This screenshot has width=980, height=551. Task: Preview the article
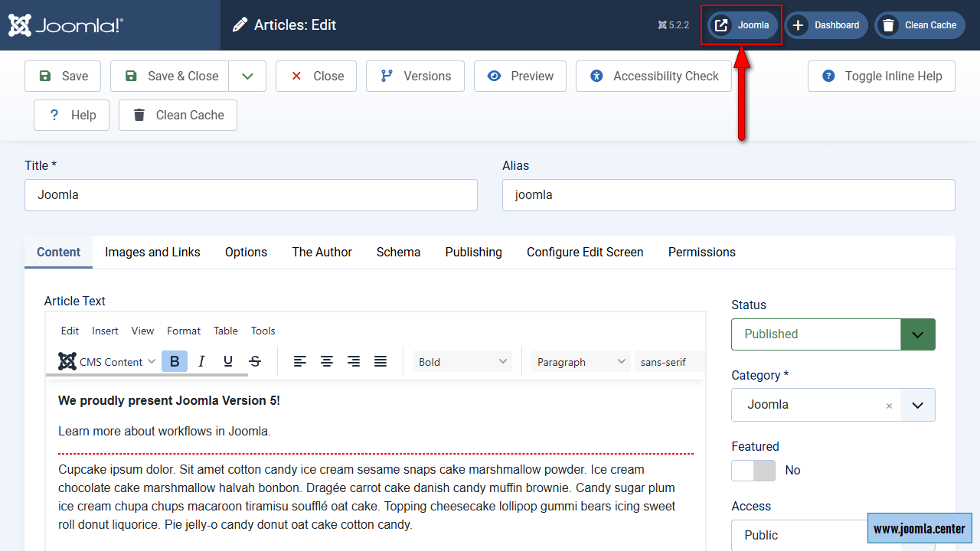pos(520,76)
